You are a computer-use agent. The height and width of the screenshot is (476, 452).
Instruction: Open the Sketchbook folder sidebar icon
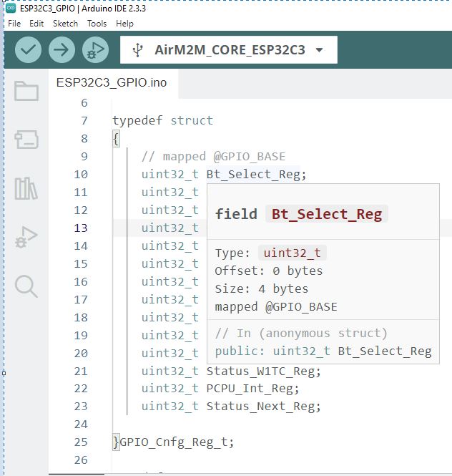point(26,91)
